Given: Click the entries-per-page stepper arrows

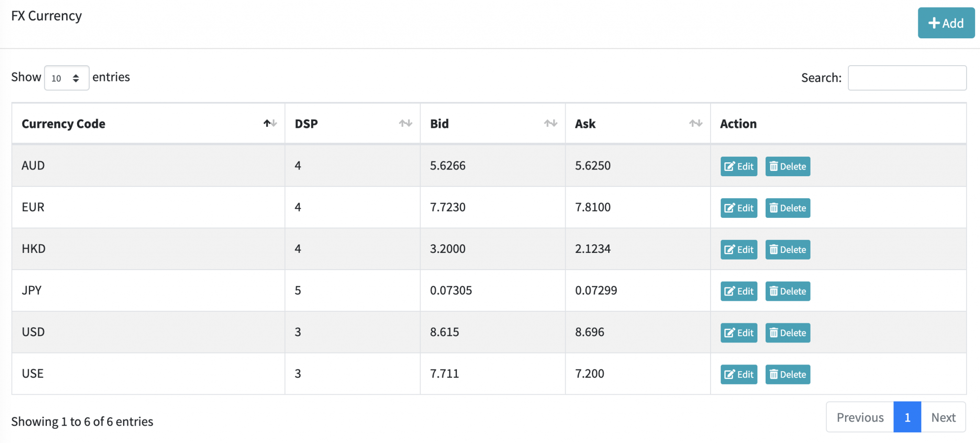Looking at the screenshot, I should point(77,77).
